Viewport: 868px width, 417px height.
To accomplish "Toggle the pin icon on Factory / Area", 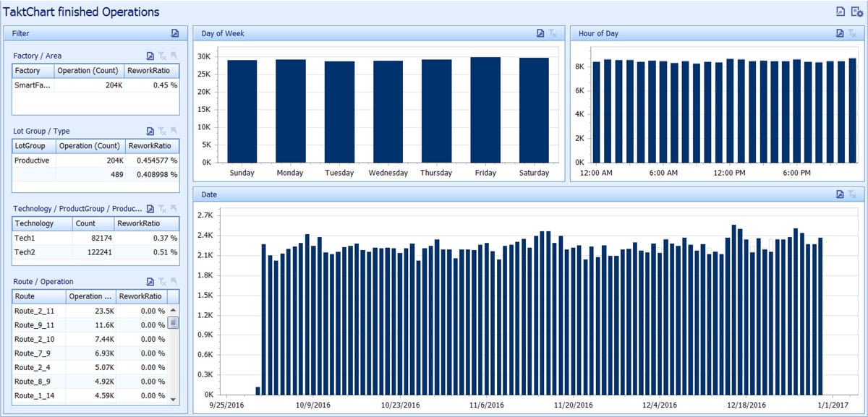I will [174, 56].
